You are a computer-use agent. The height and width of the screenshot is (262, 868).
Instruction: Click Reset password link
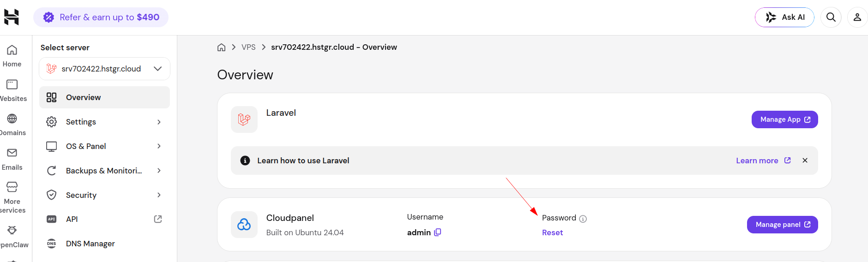pos(552,232)
